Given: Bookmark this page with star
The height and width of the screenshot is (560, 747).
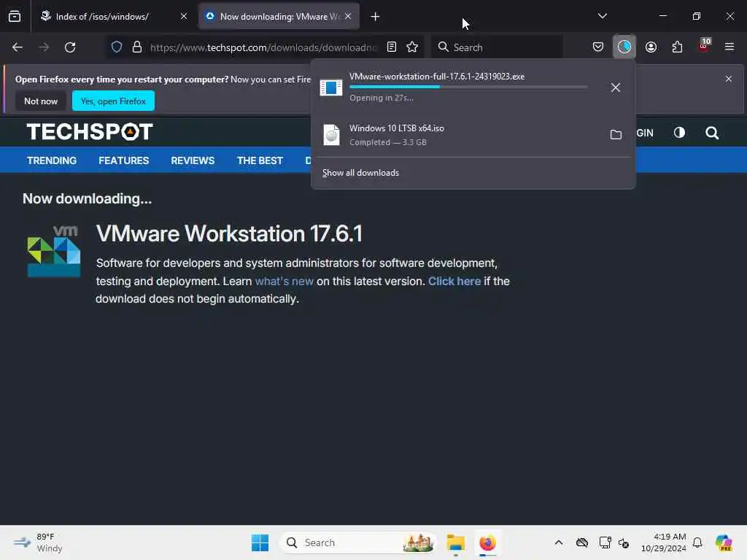Looking at the screenshot, I should tap(412, 47).
